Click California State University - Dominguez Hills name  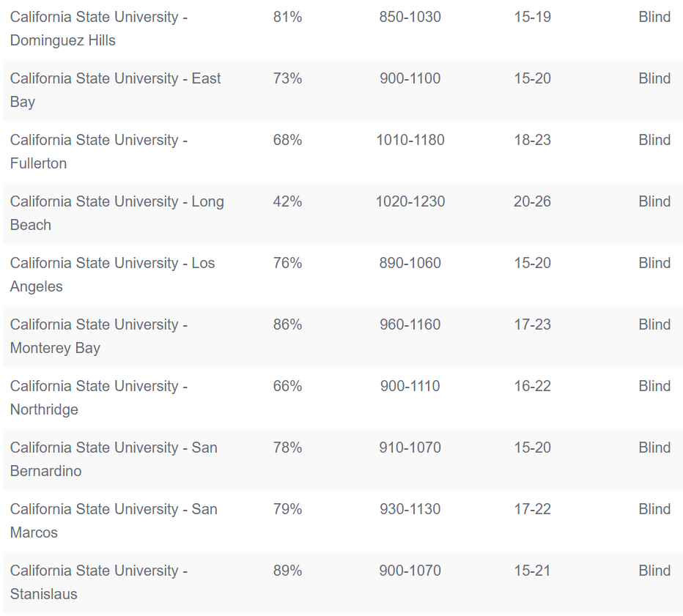(x=99, y=29)
